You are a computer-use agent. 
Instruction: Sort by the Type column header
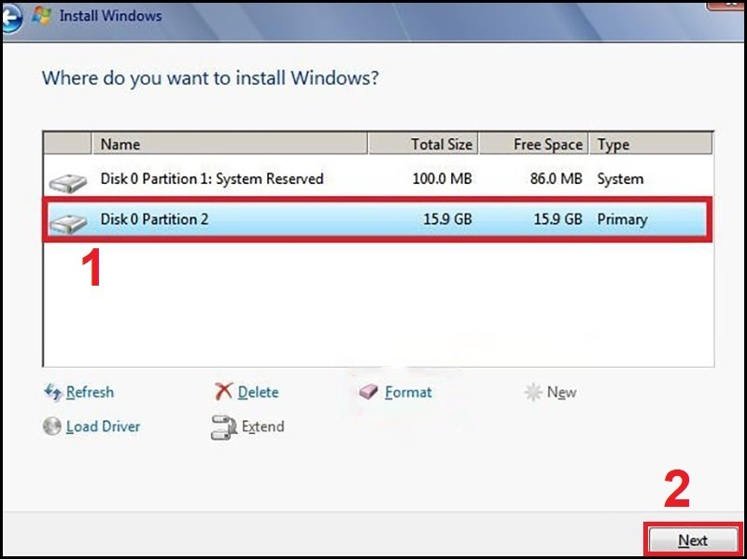[x=651, y=144]
